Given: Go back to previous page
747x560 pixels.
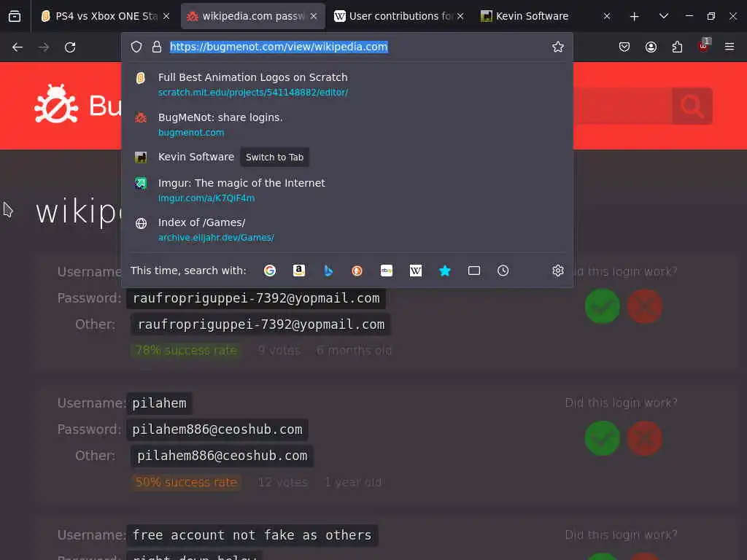Looking at the screenshot, I should pyautogui.click(x=18, y=47).
